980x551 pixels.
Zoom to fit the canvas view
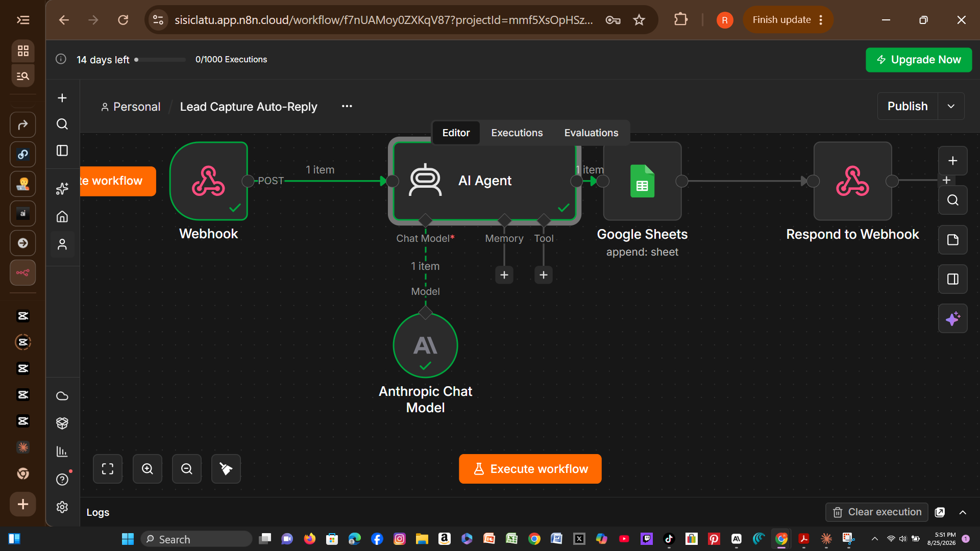coord(108,469)
